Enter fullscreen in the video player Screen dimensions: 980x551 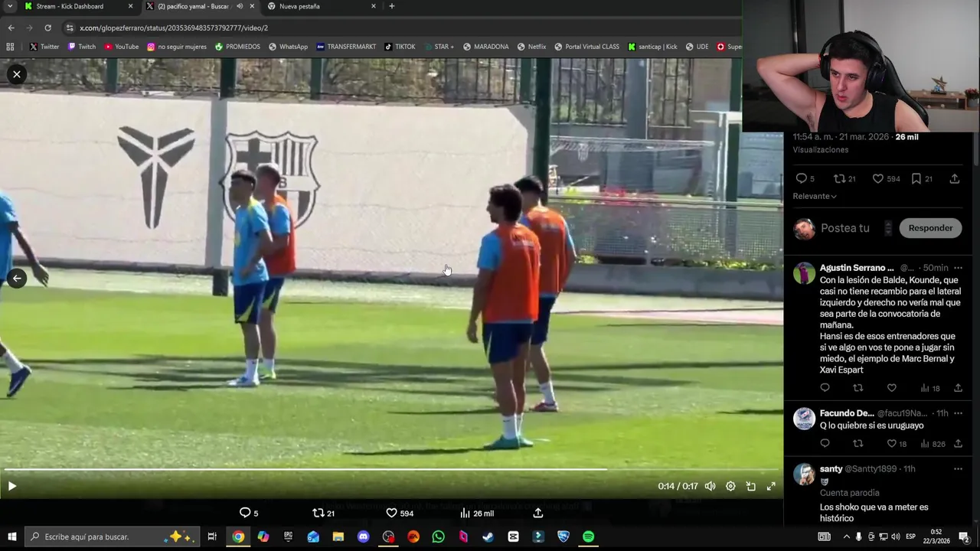pos(771,486)
